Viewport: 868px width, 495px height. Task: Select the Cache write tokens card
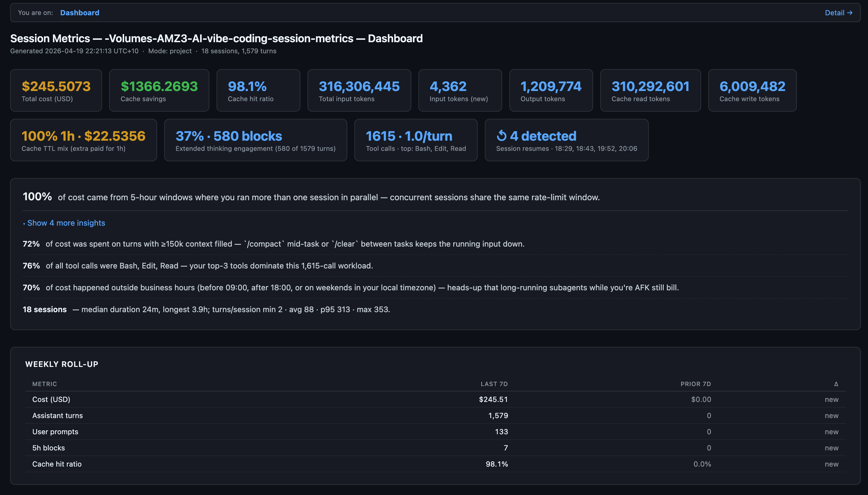tap(752, 90)
